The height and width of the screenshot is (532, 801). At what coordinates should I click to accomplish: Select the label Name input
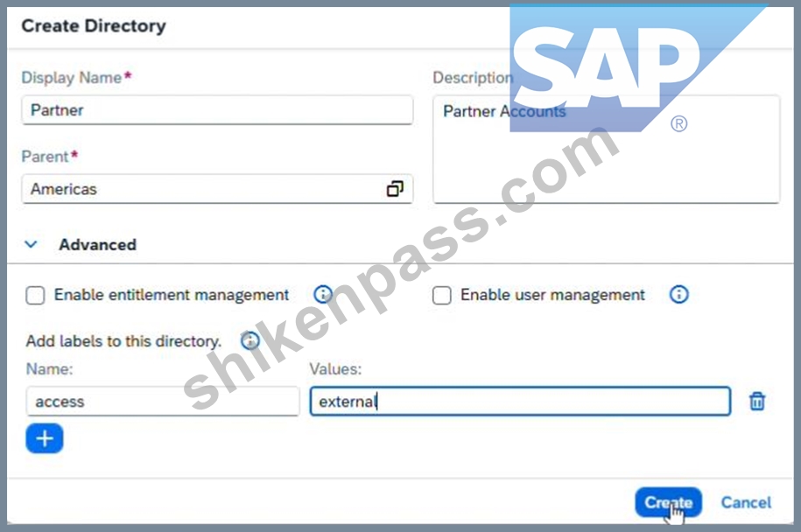pyautogui.click(x=163, y=402)
